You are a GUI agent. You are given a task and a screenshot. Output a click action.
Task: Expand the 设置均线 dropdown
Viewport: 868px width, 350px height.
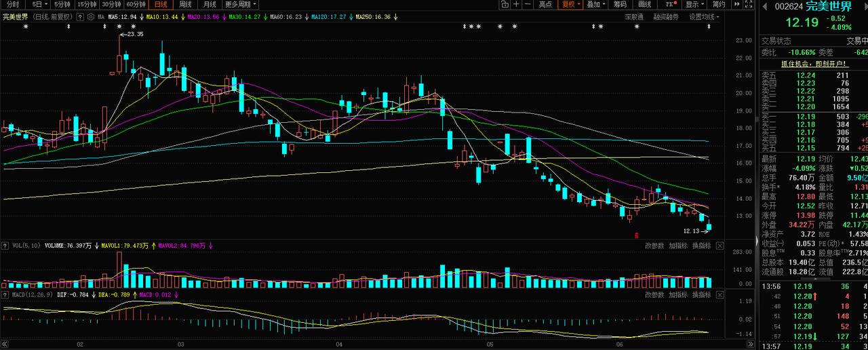705,17
